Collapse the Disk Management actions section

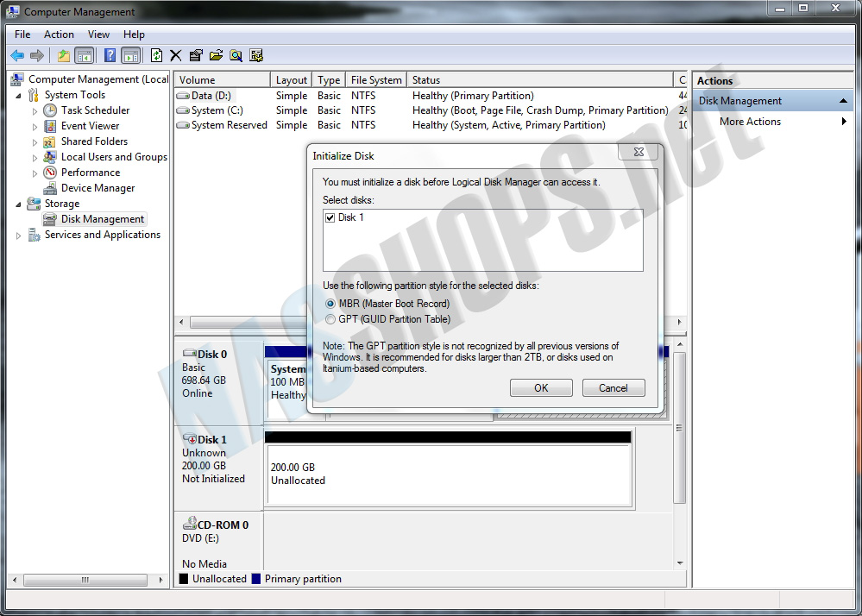pyautogui.click(x=843, y=101)
